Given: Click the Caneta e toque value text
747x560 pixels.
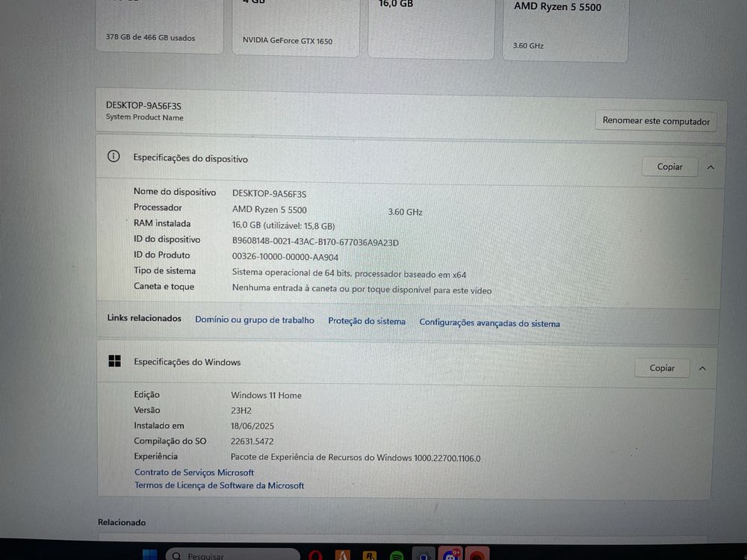Looking at the screenshot, I should [362, 289].
